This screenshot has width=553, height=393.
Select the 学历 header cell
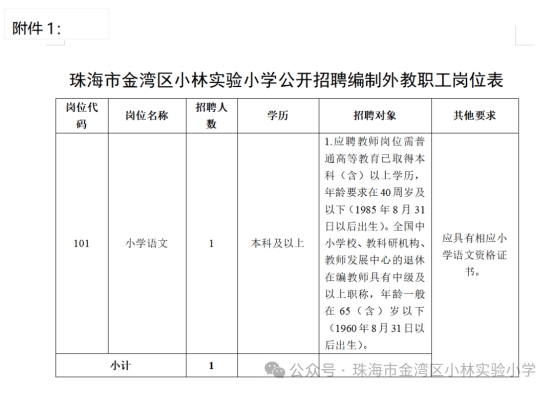[x=278, y=116]
